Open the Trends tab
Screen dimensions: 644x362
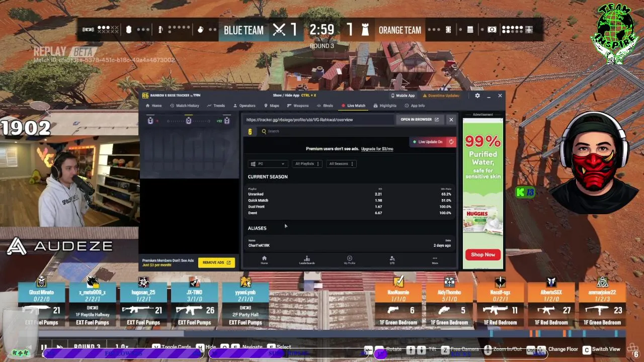216,106
